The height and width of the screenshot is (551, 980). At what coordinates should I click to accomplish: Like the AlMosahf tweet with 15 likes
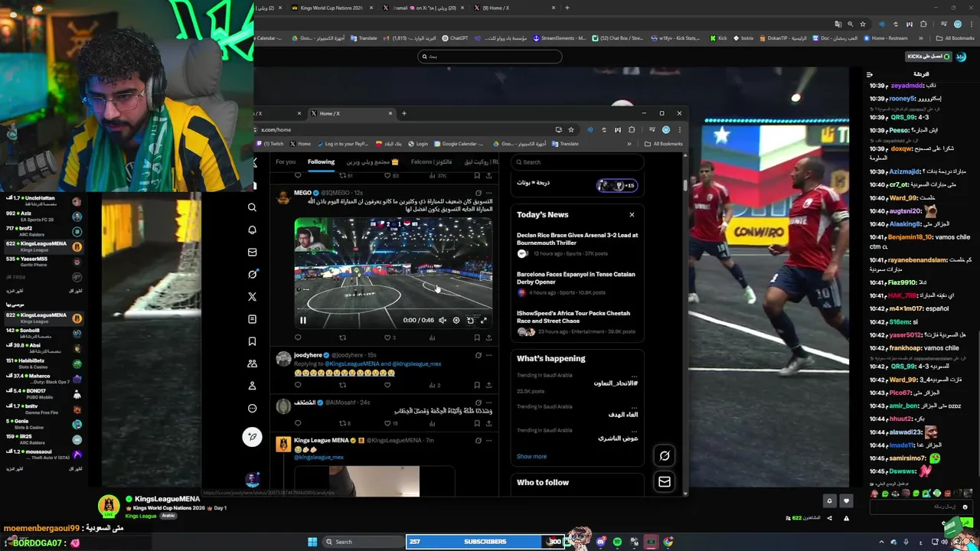click(390, 423)
